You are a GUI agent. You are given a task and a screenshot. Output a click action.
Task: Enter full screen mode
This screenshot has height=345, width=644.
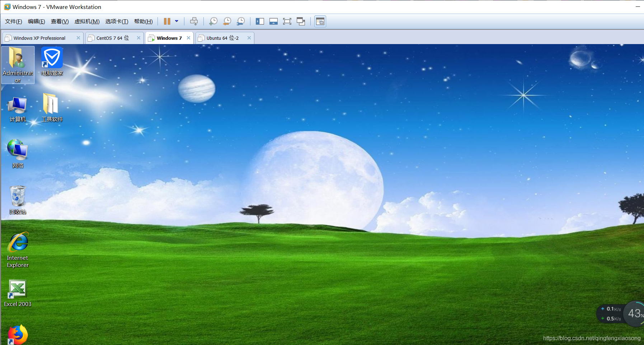pos(287,21)
